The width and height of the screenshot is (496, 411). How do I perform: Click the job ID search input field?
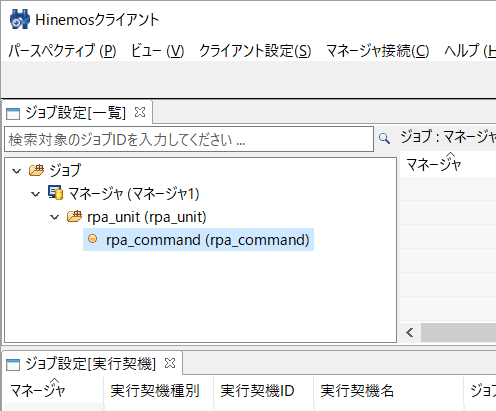pyautogui.click(x=189, y=139)
